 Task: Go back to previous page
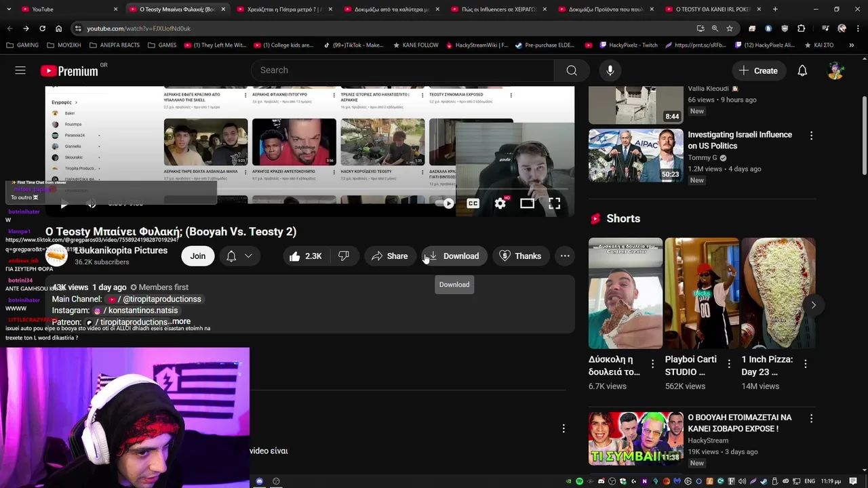pos(9,28)
